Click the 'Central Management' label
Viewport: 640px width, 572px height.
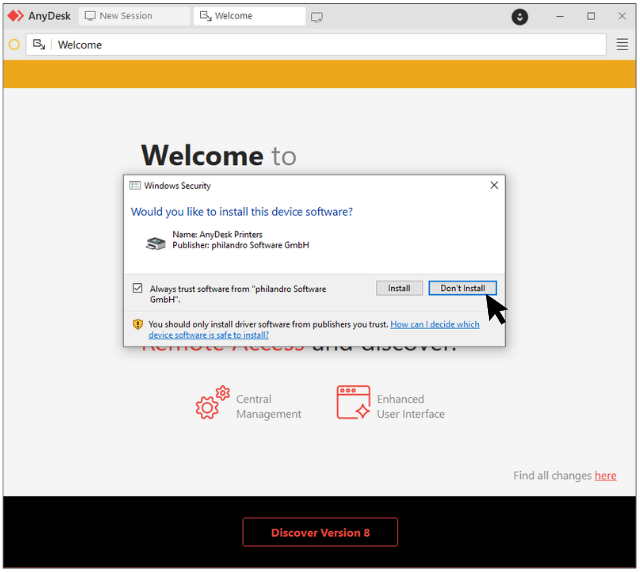point(269,407)
